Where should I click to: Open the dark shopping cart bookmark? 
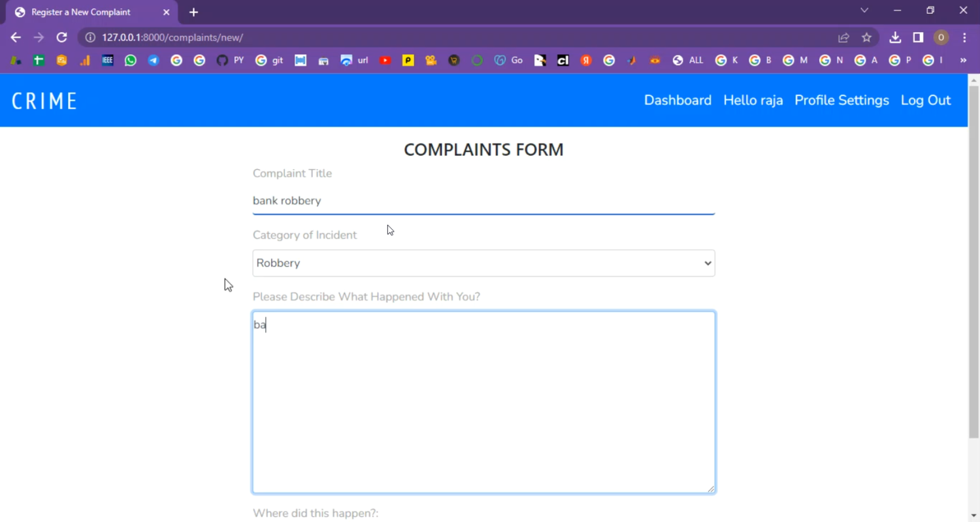[x=454, y=60]
